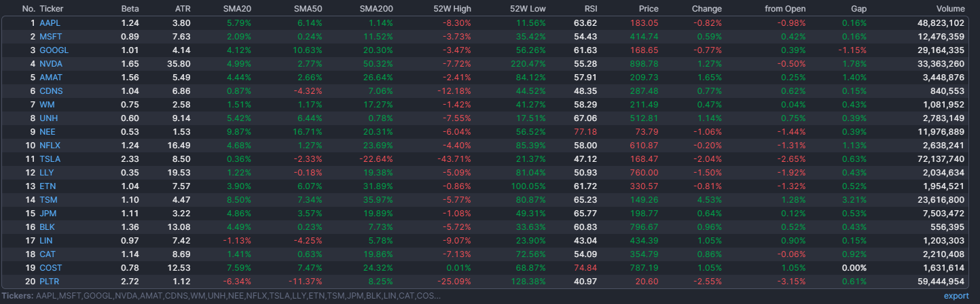Screen dimensions: 980x304
Task: Sort by 52W High column header
Action: [x=452, y=9]
